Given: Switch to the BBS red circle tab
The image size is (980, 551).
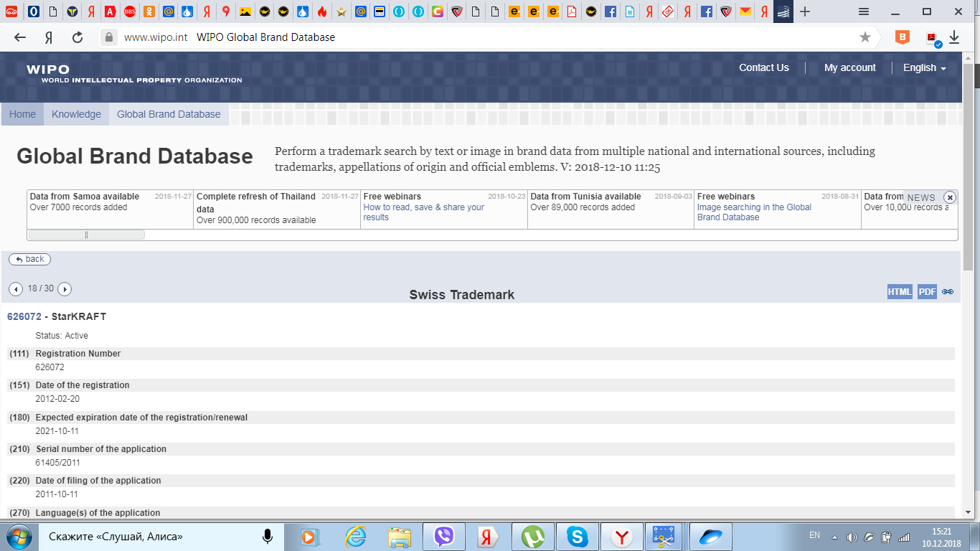Looking at the screenshot, I should 129,11.
